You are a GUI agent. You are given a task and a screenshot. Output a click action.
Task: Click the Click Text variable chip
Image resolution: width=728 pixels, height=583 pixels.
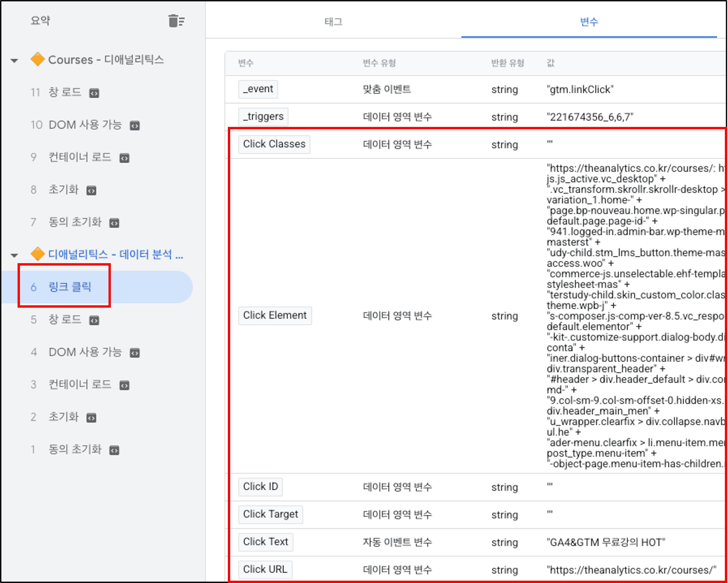click(x=266, y=542)
